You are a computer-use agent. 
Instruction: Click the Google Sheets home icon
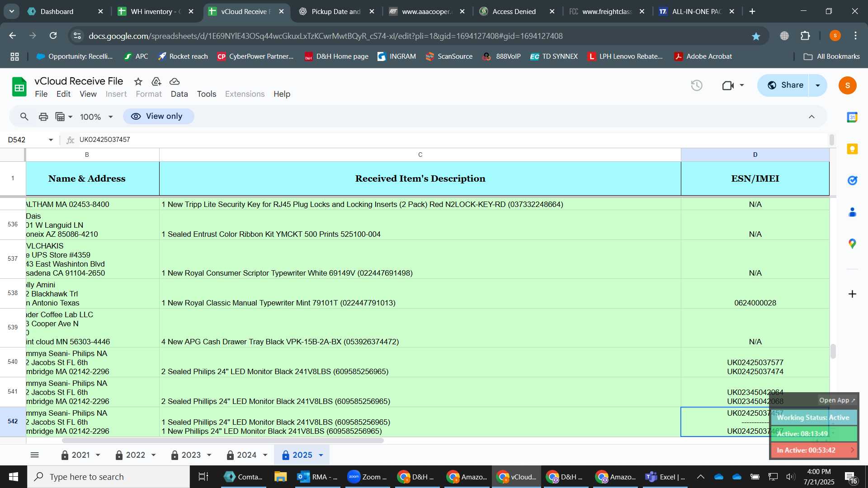19,87
